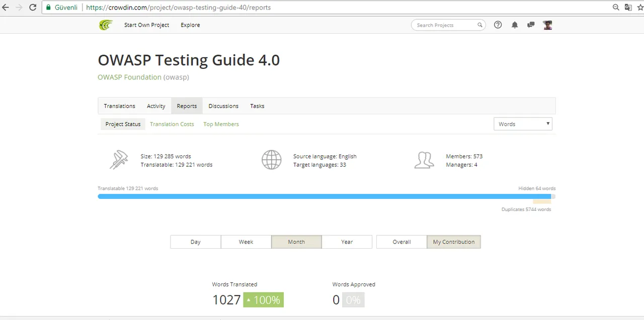Click the grey 0% badge

353,300
